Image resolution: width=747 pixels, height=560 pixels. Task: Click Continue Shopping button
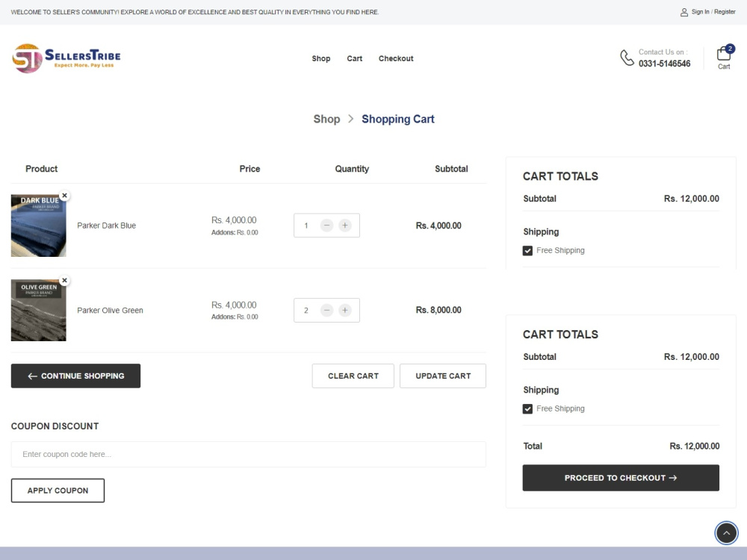(75, 376)
